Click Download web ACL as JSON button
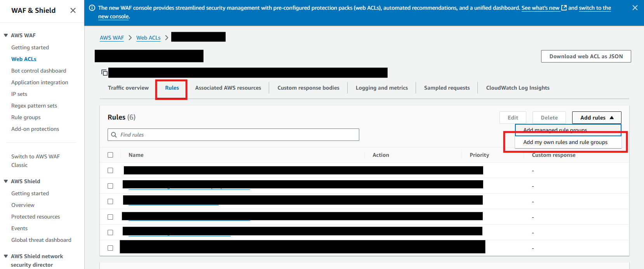Screen dimensions: 644x269 586,56
